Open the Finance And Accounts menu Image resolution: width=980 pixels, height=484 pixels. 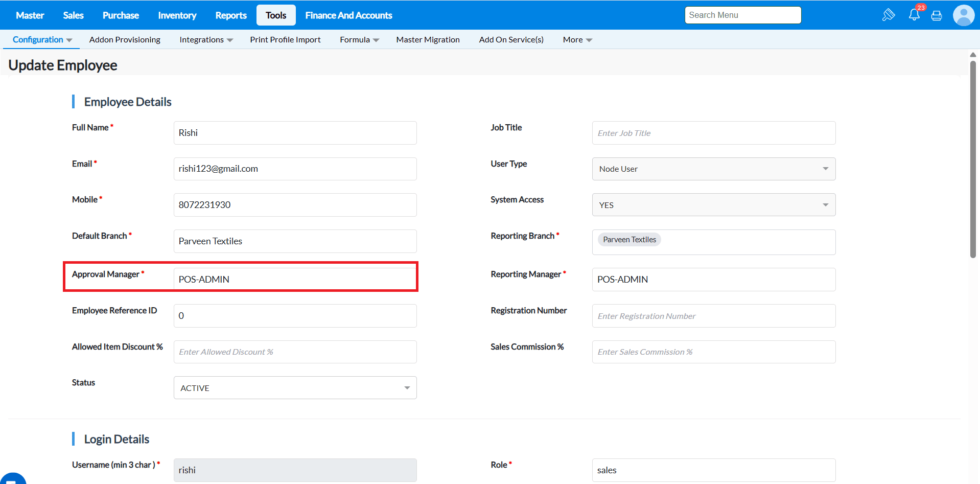point(348,15)
